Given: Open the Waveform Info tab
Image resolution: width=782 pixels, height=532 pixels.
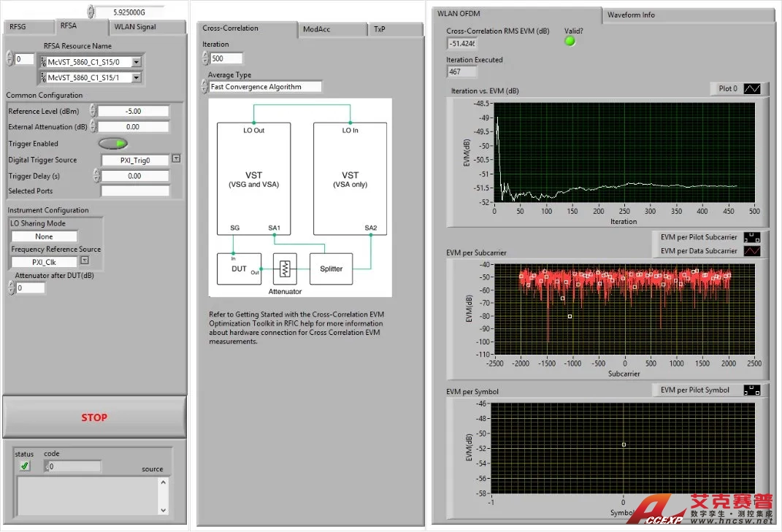Looking at the screenshot, I should click(x=631, y=15).
